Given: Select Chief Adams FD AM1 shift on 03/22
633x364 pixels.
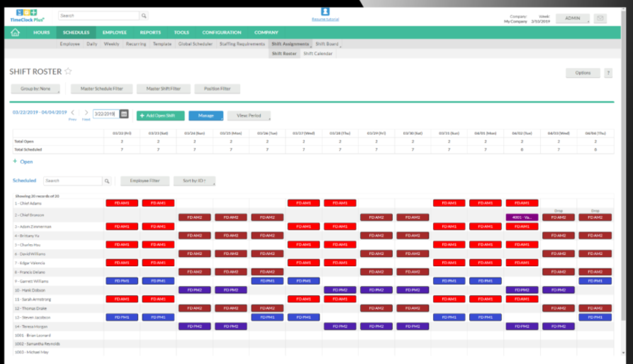Looking at the screenshot, I should [122, 203].
